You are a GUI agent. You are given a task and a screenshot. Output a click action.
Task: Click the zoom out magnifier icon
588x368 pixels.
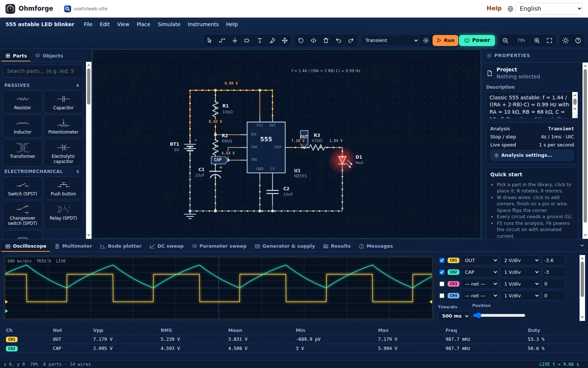point(505,40)
